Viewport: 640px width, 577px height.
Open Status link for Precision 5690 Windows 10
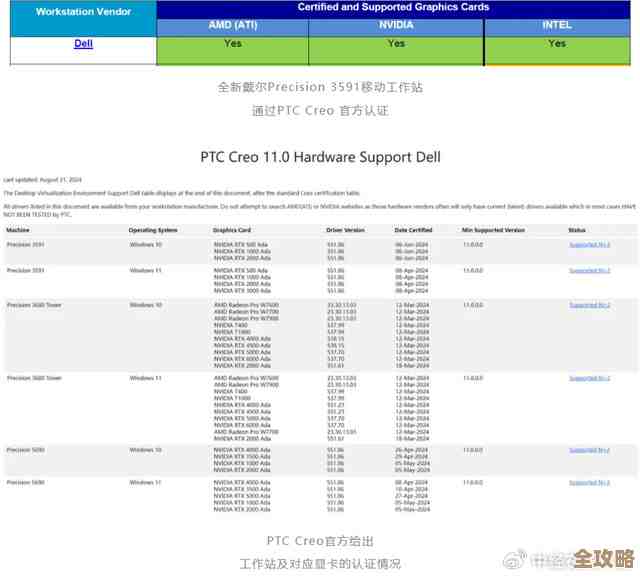coord(589,450)
